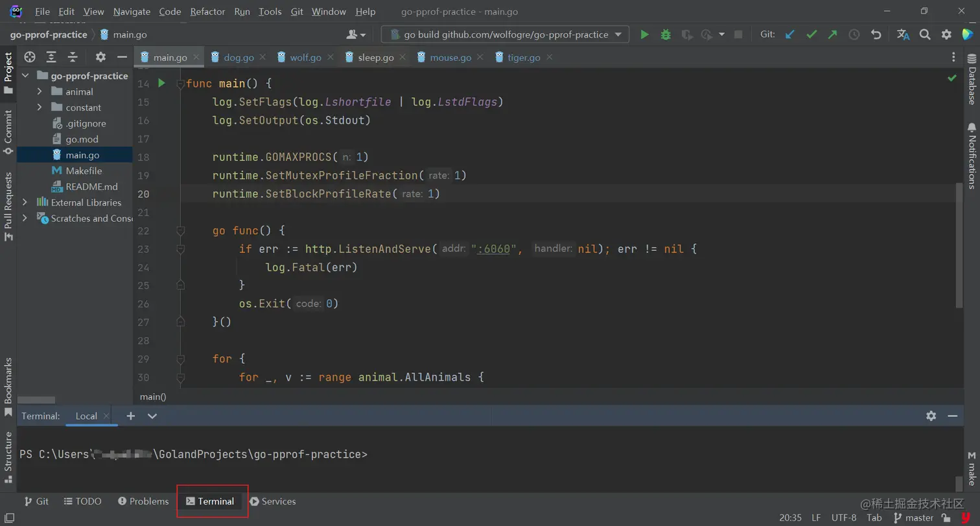Expand Scratches and Consoles node

point(25,218)
